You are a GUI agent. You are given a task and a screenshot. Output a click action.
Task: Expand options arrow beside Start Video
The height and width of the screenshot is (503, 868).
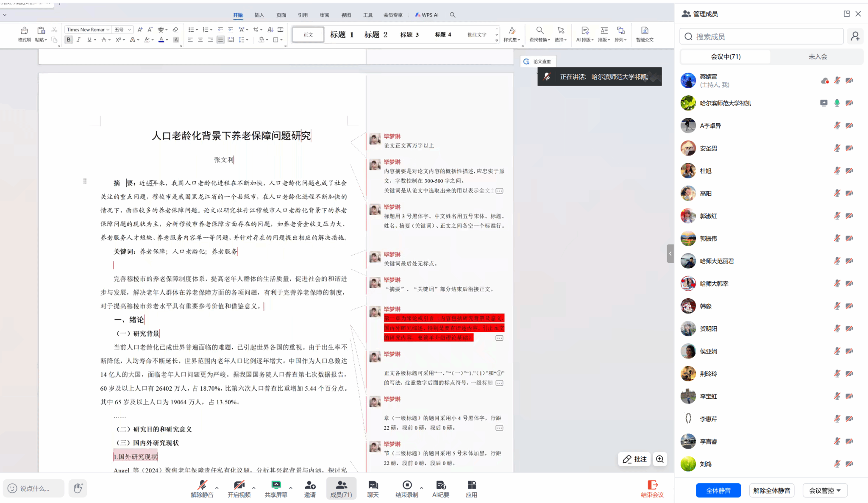(253, 488)
